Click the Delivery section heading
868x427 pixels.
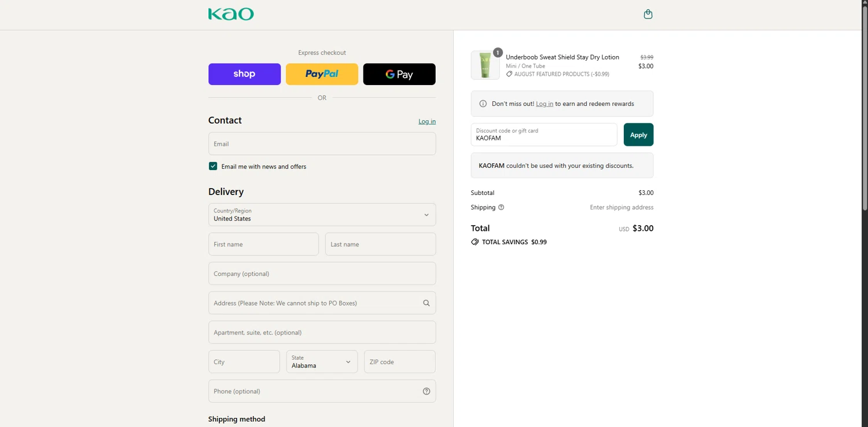pos(226,192)
